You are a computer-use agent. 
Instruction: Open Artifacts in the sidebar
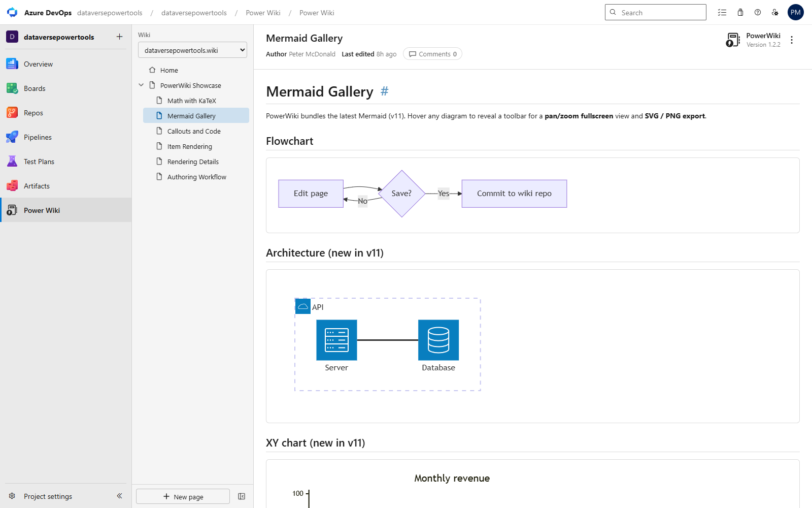coord(66,186)
